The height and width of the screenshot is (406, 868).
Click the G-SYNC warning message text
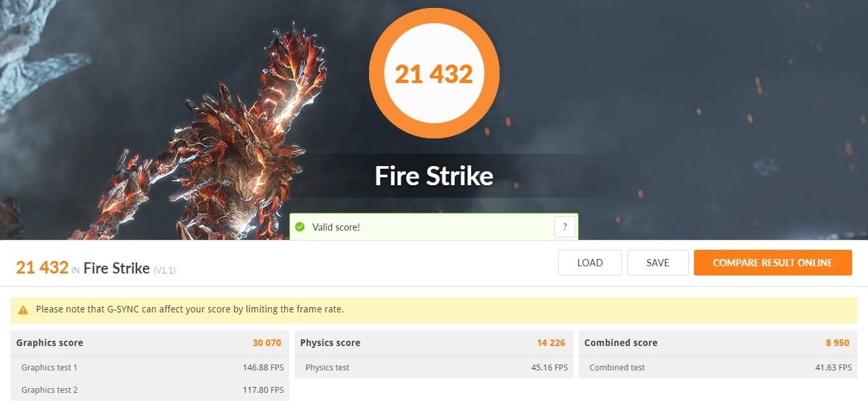190,309
